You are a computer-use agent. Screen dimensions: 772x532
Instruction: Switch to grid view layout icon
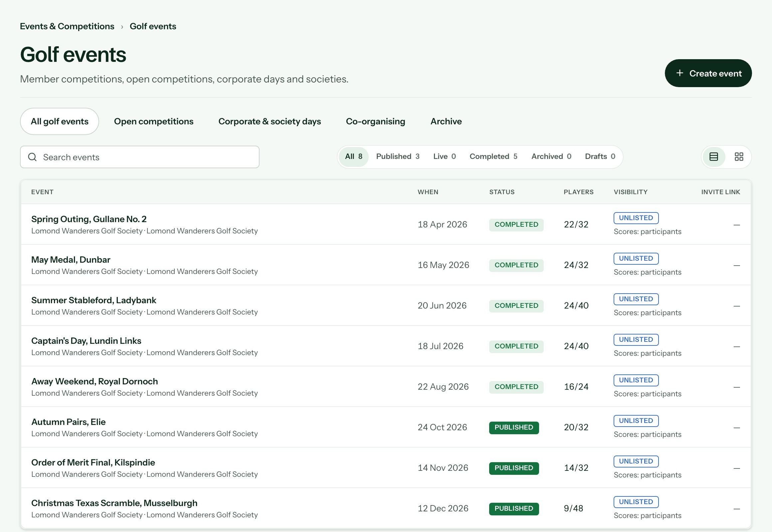(x=739, y=157)
